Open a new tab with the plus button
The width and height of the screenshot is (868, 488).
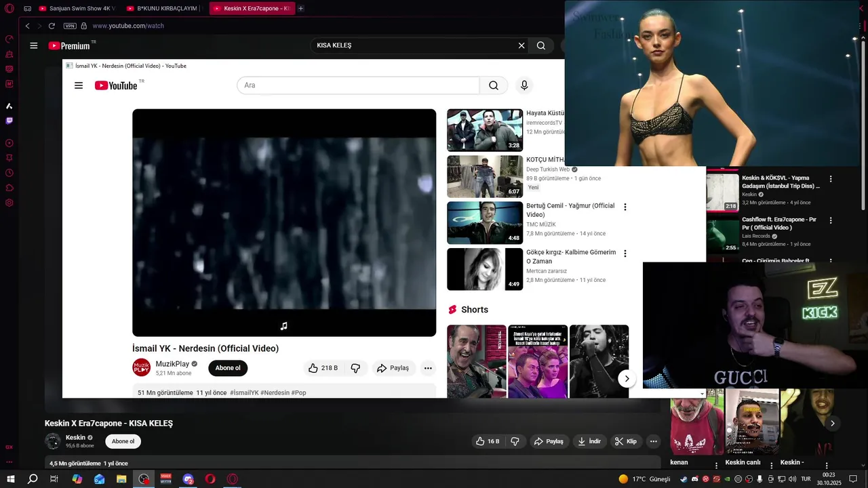coord(300,9)
